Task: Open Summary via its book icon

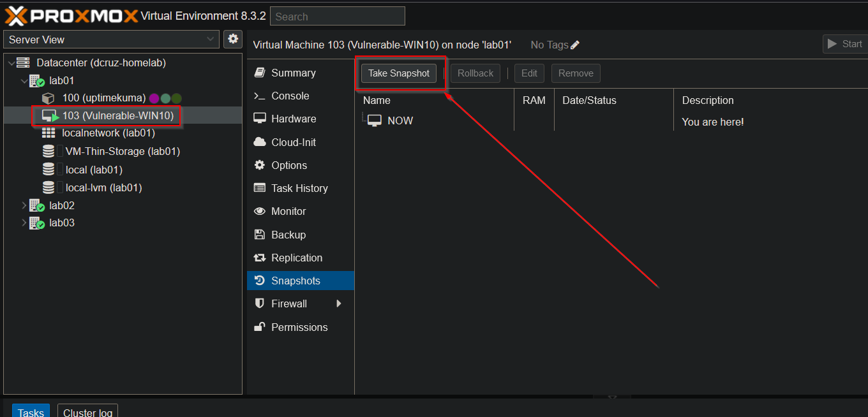Action: pos(260,73)
